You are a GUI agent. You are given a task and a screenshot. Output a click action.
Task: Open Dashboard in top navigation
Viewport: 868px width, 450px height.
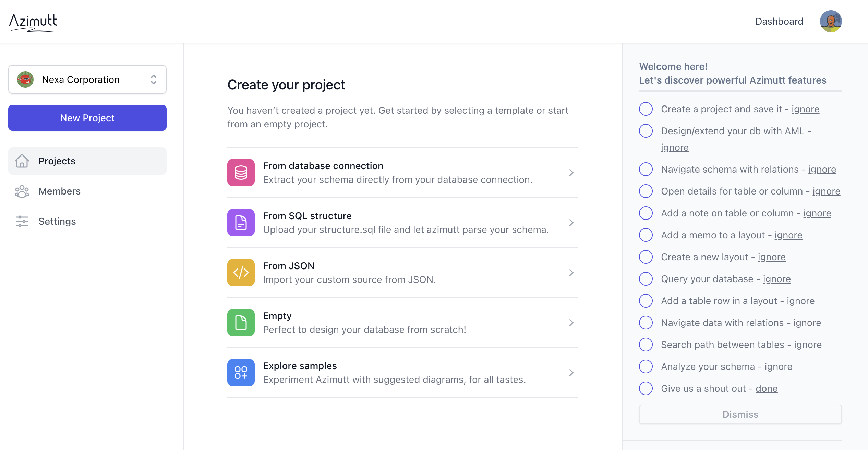tap(779, 21)
